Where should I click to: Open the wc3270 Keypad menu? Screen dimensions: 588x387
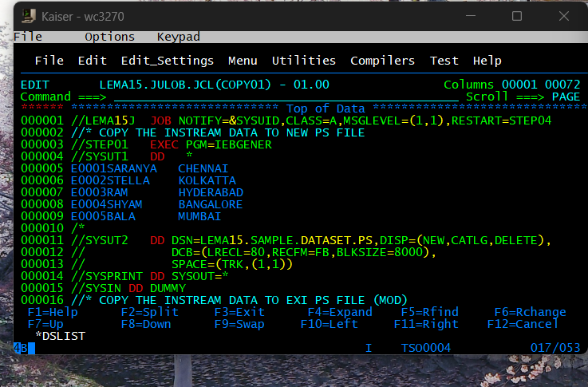(178, 37)
